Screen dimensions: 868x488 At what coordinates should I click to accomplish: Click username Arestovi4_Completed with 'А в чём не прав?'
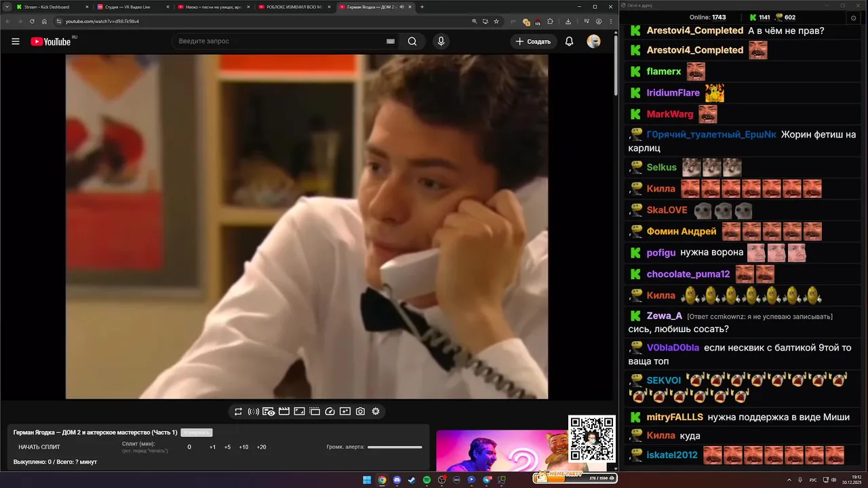(x=695, y=30)
